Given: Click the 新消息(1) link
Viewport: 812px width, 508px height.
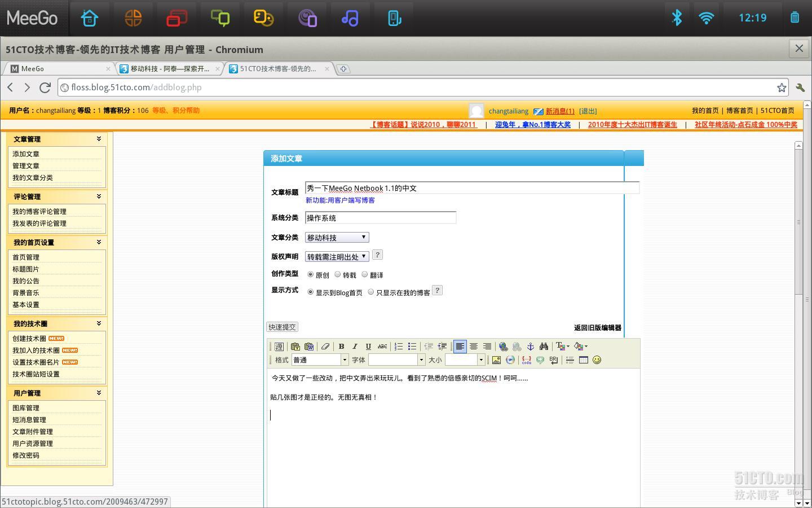Looking at the screenshot, I should point(560,111).
